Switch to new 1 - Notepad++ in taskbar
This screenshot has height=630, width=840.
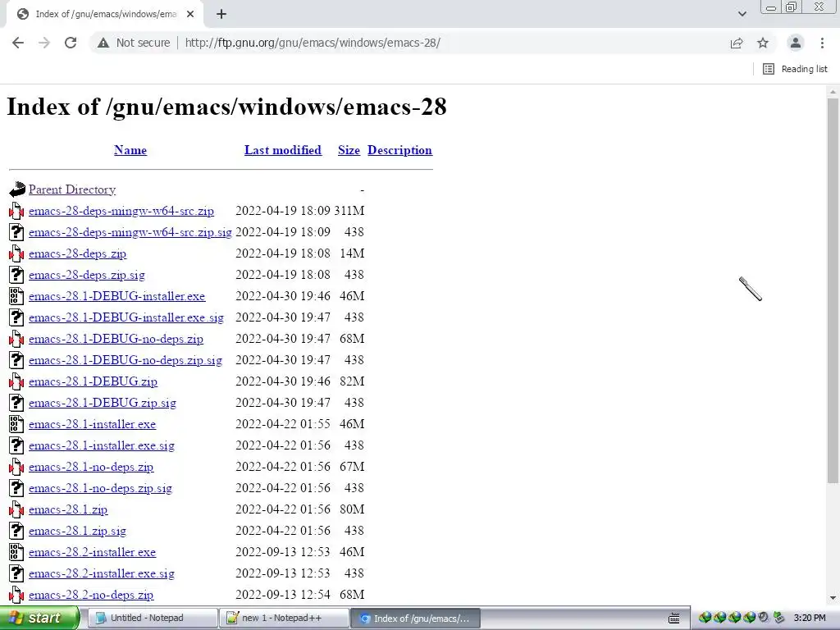click(x=284, y=618)
